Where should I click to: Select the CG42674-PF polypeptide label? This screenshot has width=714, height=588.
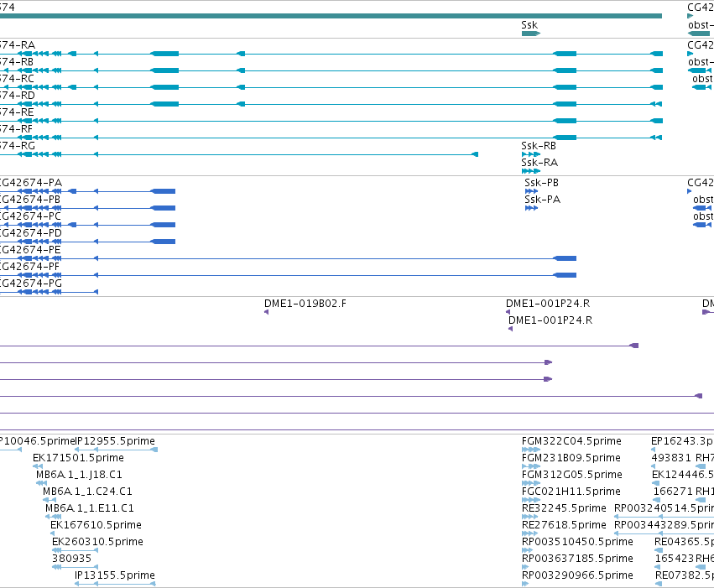29,267
